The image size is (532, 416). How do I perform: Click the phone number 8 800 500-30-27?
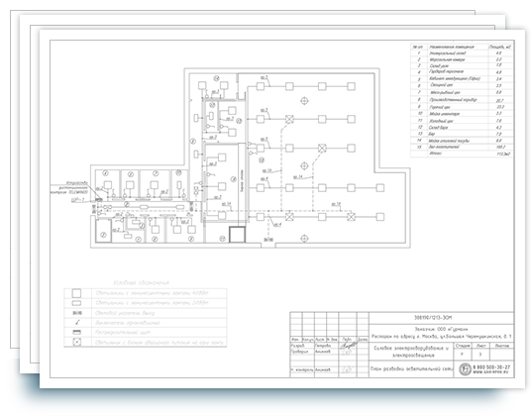[x=491, y=367]
